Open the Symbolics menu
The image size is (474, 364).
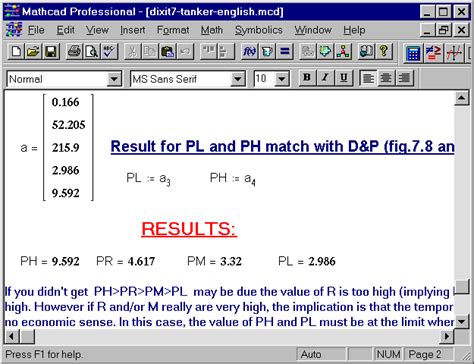(259, 30)
